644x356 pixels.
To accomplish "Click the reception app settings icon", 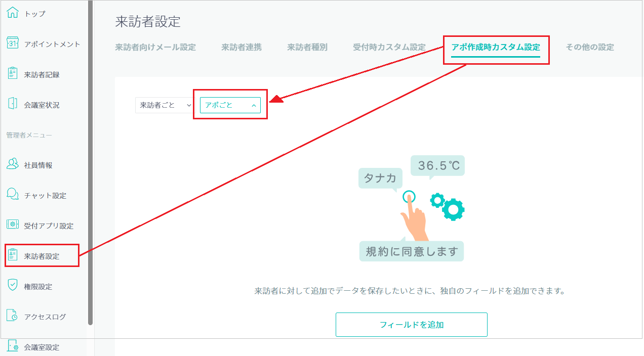I will [x=13, y=226].
